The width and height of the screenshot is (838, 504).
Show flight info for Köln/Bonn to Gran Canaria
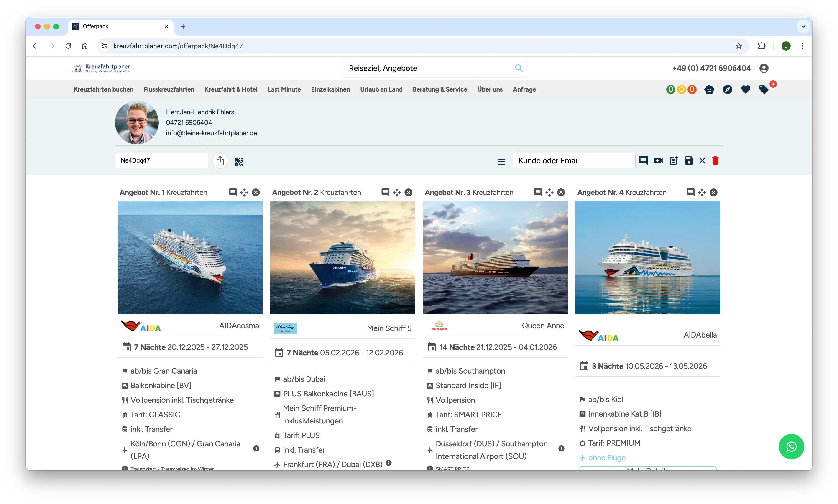(x=256, y=449)
